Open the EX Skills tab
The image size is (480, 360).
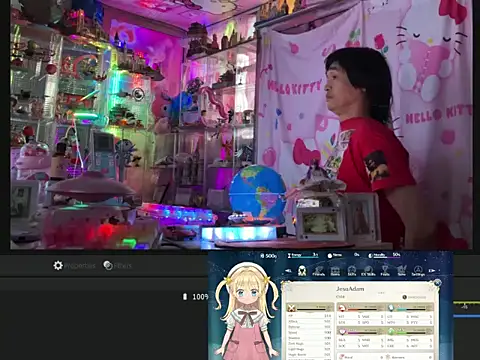click(x=368, y=271)
